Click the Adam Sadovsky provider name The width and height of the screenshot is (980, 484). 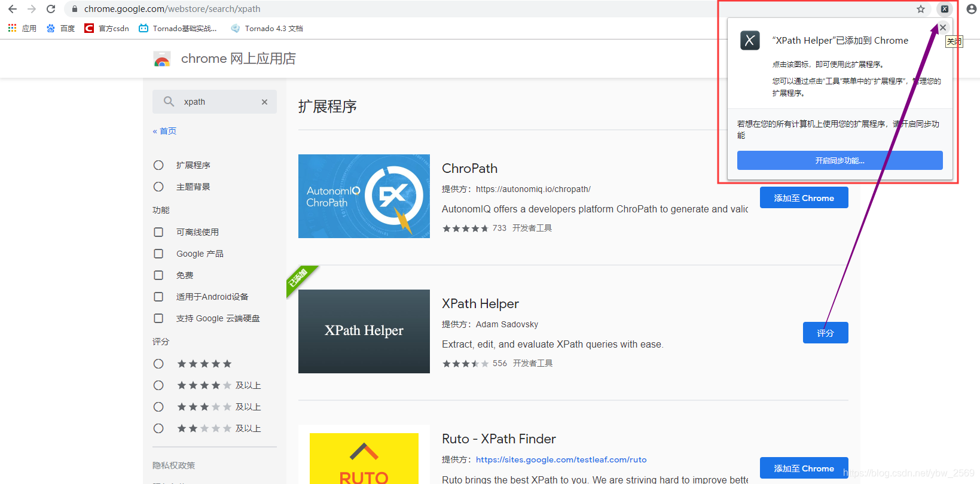coord(507,324)
